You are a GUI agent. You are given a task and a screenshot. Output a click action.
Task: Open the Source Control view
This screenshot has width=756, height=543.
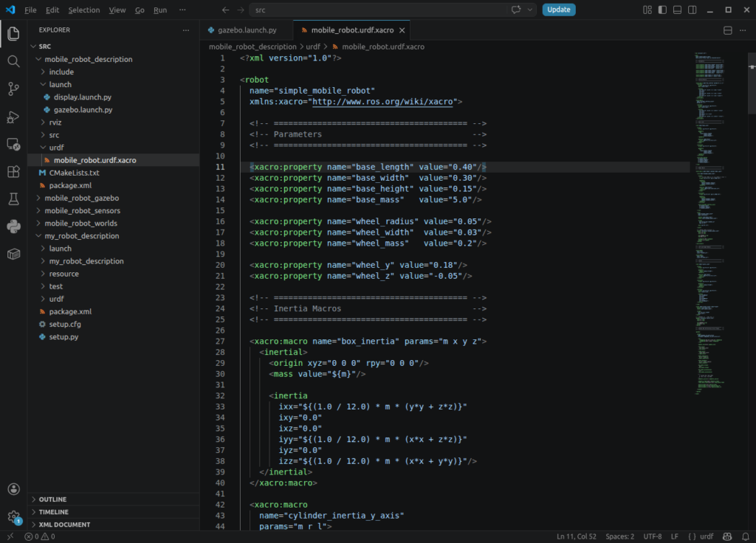(13, 89)
